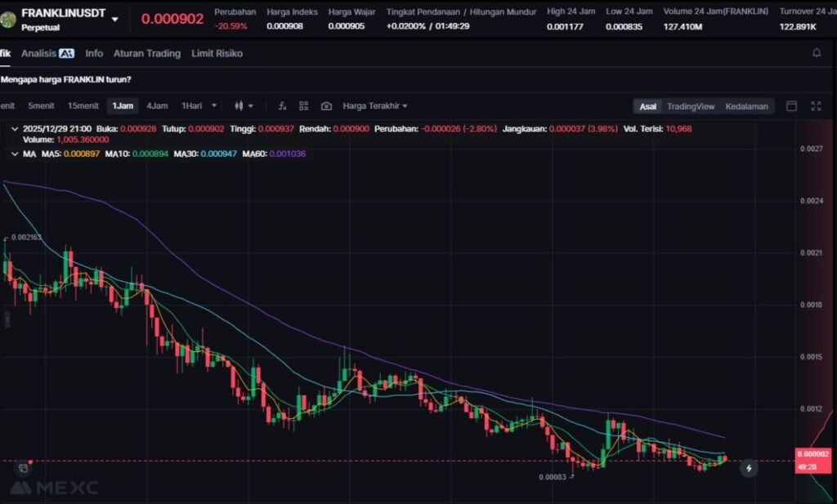837x504 pixels.
Task: Click the chart grid layout icon
Action: point(304,106)
